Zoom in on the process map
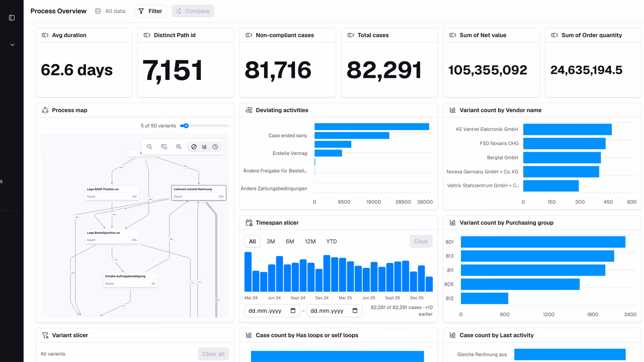The width and height of the screenshot is (644, 362). (x=179, y=147)
